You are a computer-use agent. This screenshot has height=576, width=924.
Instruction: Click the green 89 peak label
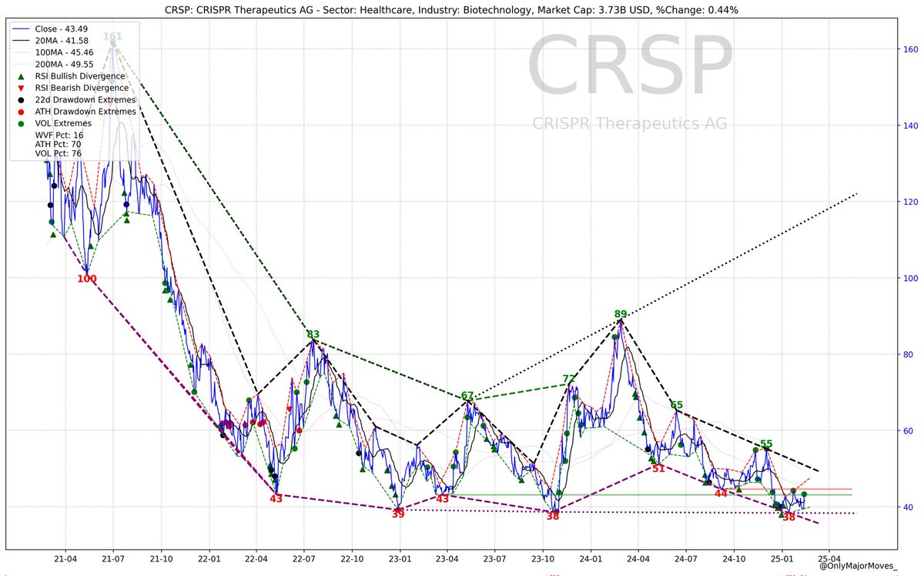pyautogui.click(x=621, y=314)
